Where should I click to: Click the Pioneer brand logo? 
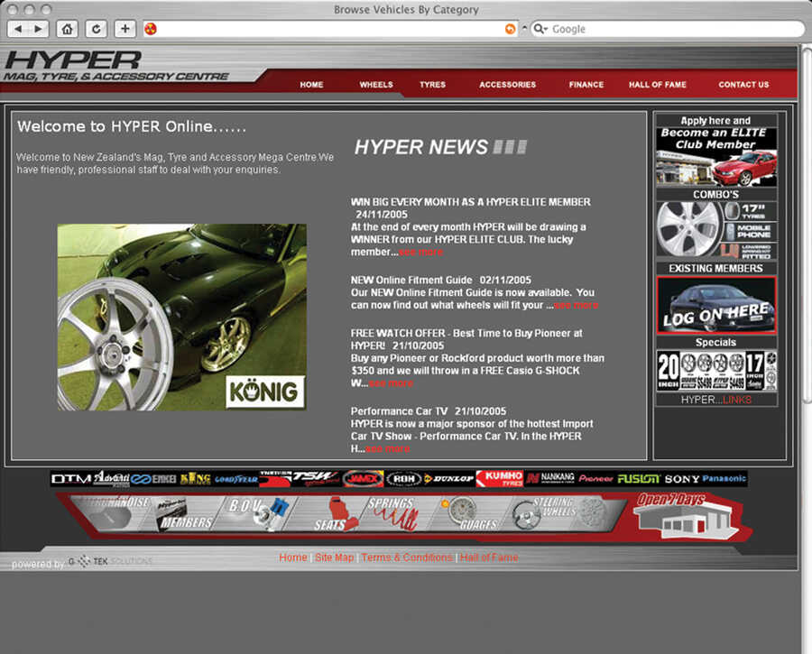(595, 479)
